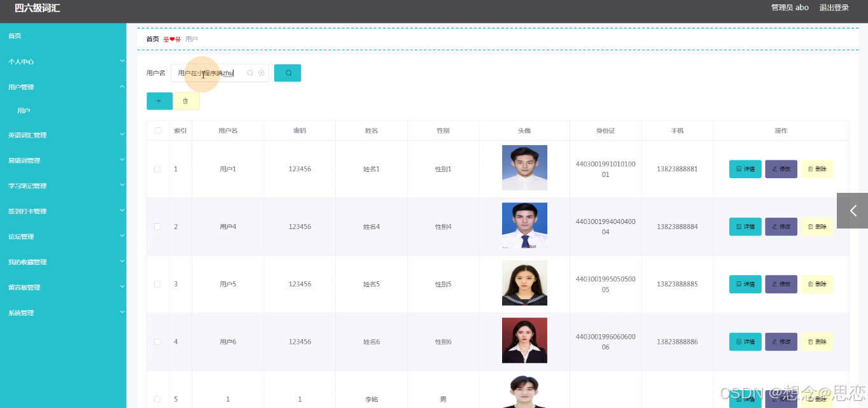Viewport: 868px width, 408px height.
Task: Click ID number ending 050005
Action: pos(605,284)
